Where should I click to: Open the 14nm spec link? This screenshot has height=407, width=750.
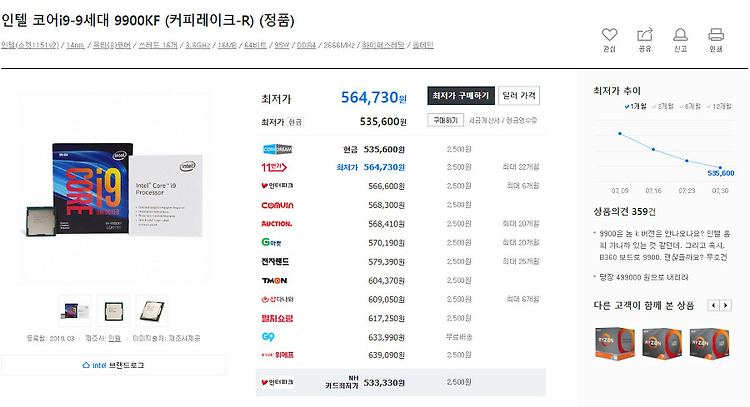click(x=75, y=45)
